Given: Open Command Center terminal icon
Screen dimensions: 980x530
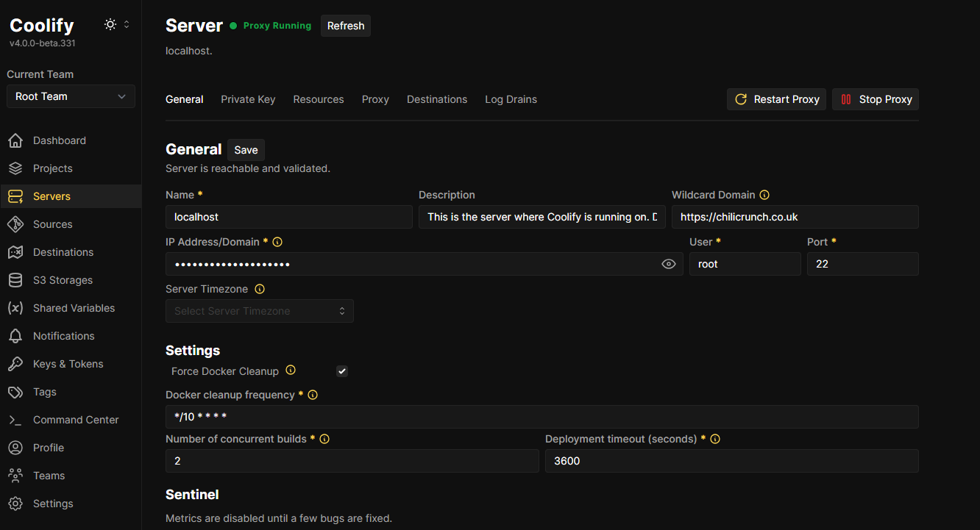Looking at the screenshot, I should click(15, 420).
